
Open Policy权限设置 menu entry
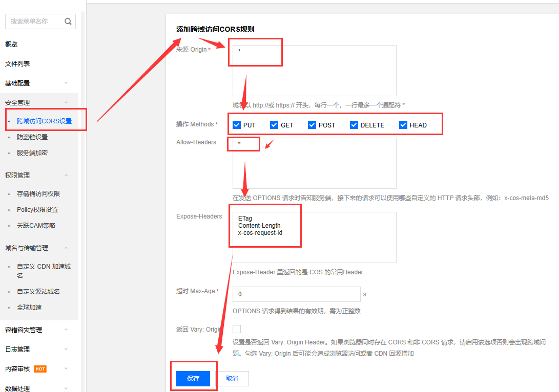pyautogui.click(x=37, y=210)
